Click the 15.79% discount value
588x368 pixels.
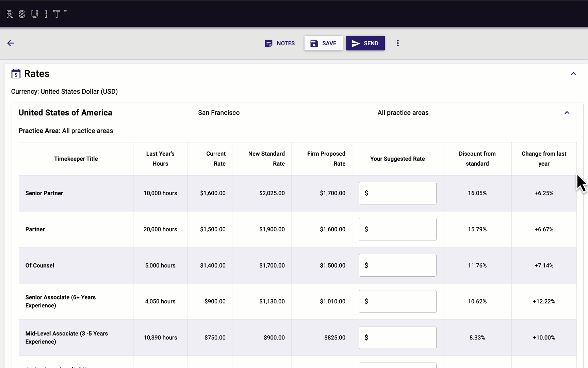[477, 229]
